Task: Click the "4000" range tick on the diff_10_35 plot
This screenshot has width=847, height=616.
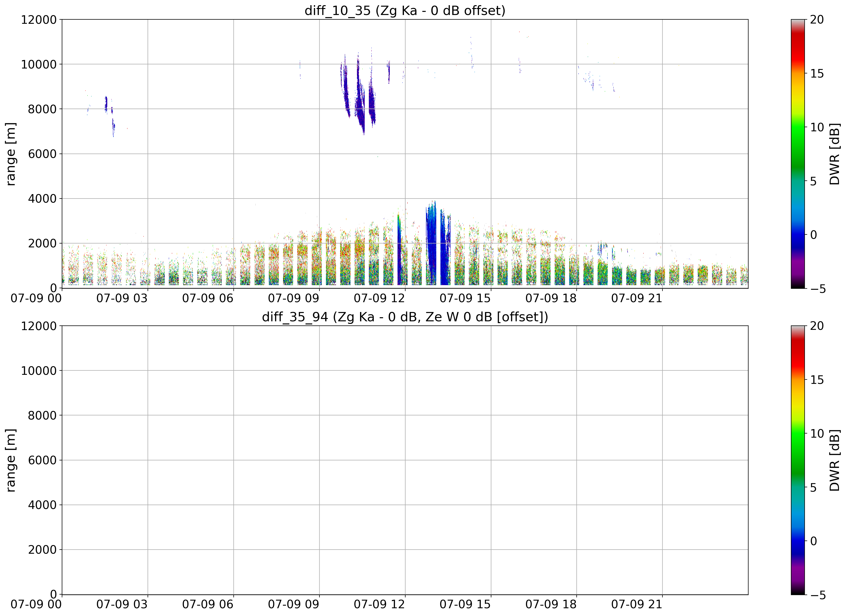Action: point(42,199)
